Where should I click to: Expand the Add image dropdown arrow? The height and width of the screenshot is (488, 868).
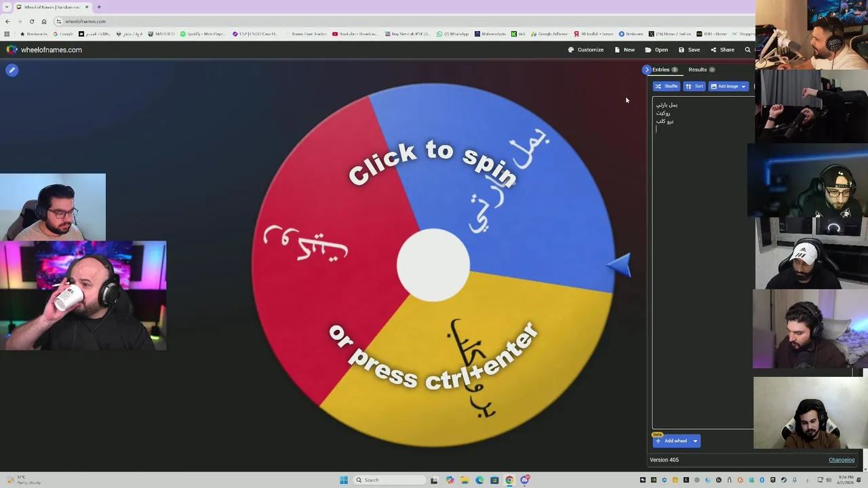tap(743, 86)
